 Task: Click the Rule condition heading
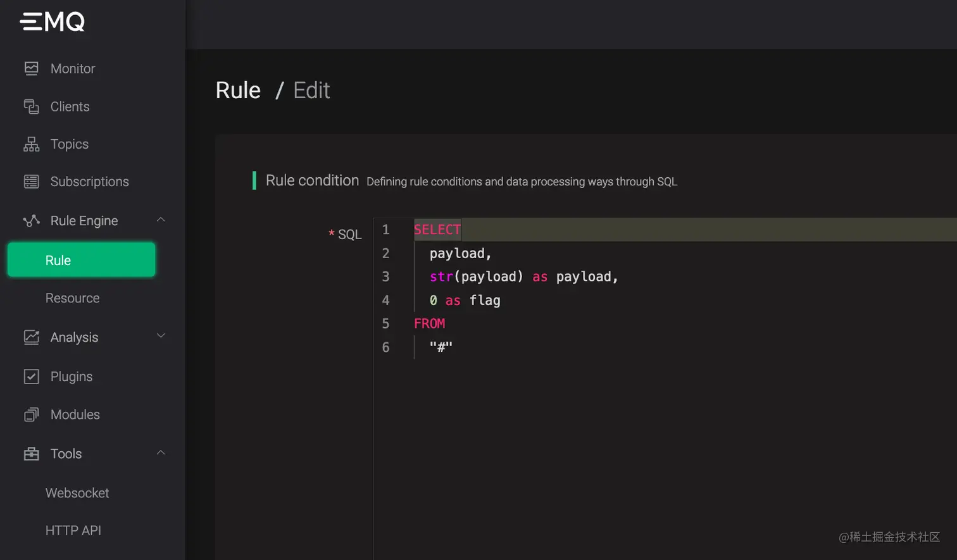312,181
